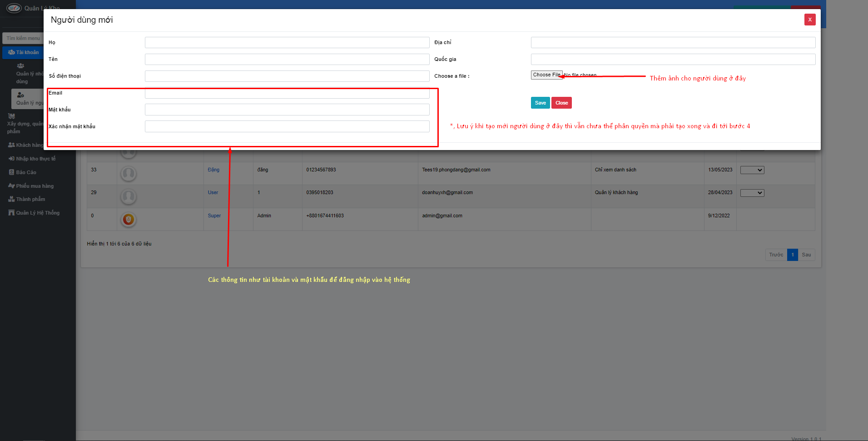This screenshot has height=441, width=868.
Task: Open action dropdown for row 13/05/2023
Action: pos(752,170)
